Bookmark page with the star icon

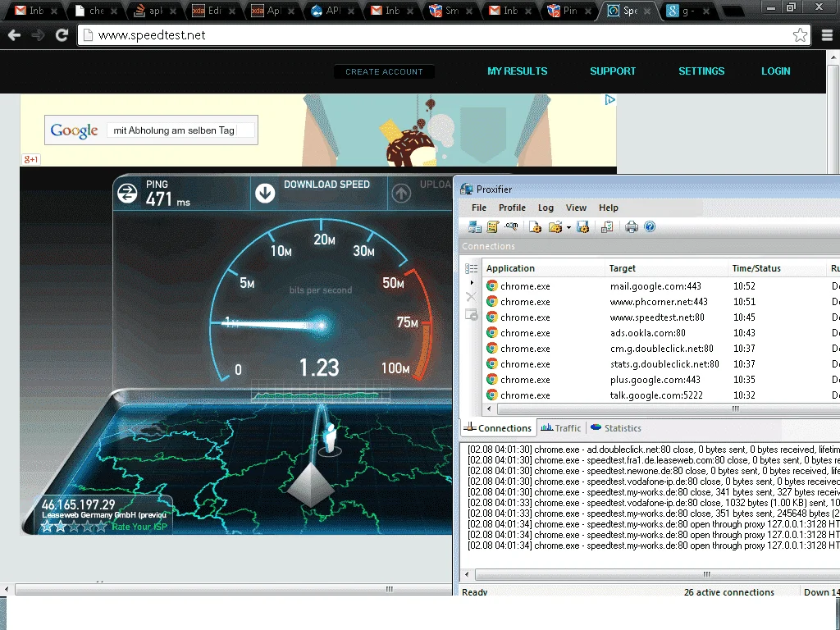[x=801, y=34]
